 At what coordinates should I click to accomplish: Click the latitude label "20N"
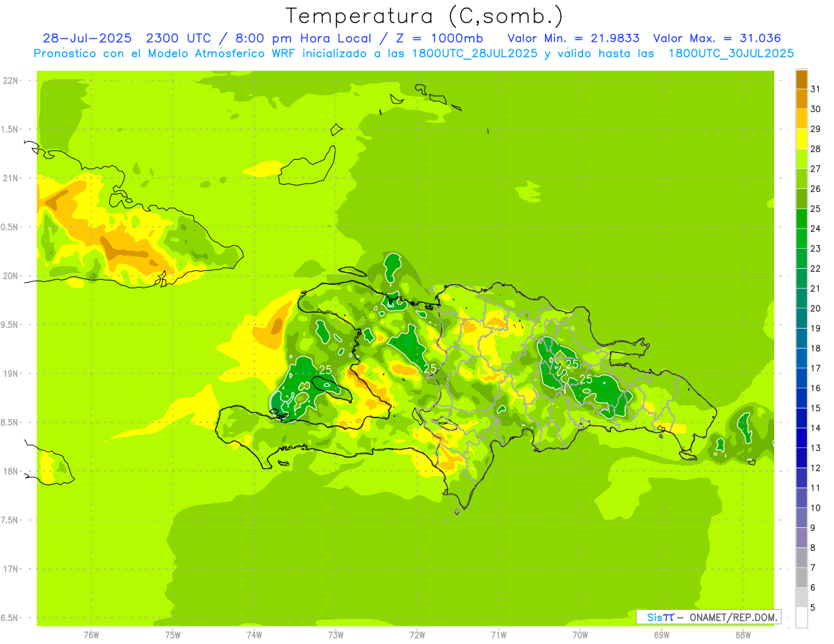click(x=10, y=276)
